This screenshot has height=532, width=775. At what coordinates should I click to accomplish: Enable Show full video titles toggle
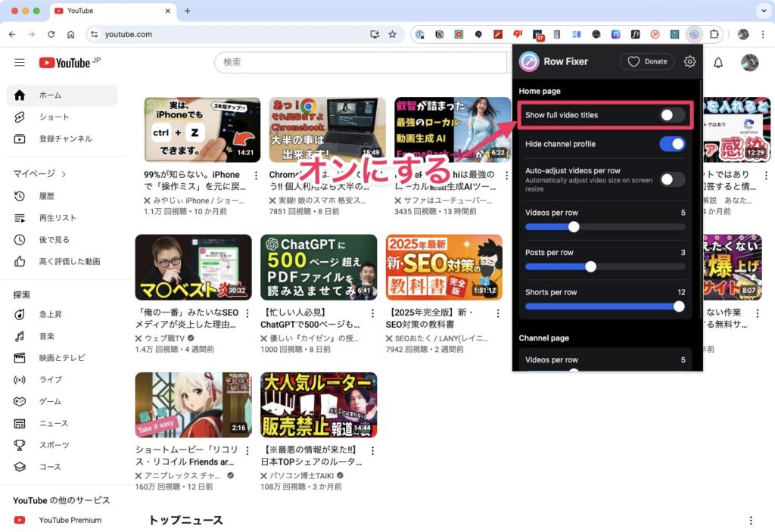point(672,115)
